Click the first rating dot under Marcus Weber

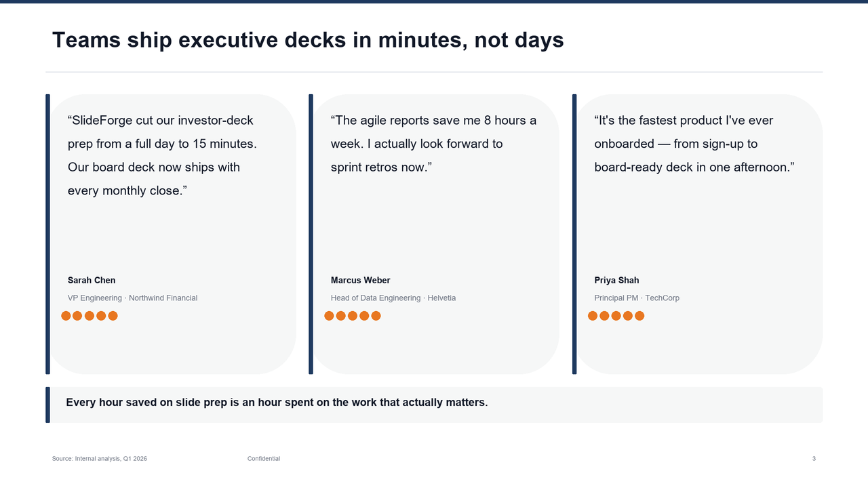point(329,316)
